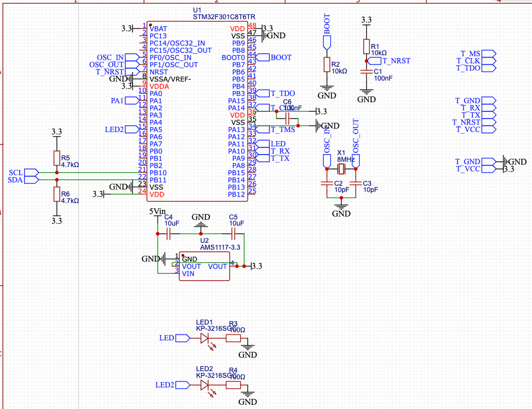Click capacitor C2 10pF symbol
Viewport: 532px width, 409px height.
coord(327,183)
